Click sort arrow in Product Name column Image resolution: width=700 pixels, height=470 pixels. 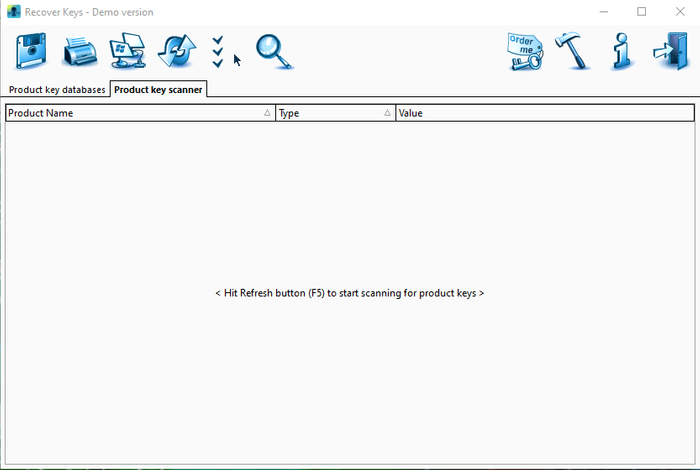click(x=267, y=113)
